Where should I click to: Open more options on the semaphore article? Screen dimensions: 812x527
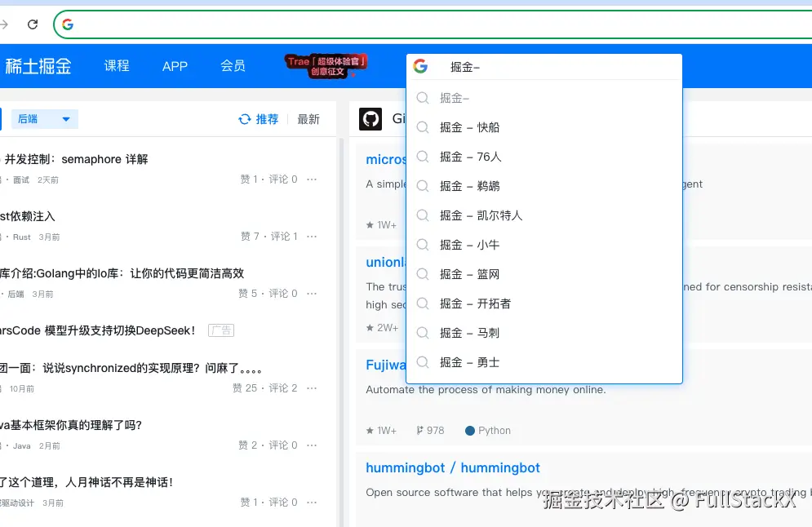311,179
